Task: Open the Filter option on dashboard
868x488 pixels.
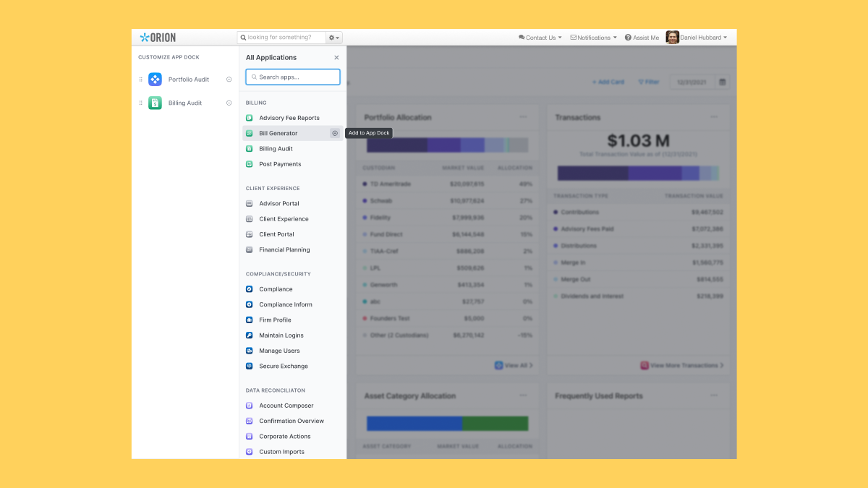Action: tap(649, 82)
